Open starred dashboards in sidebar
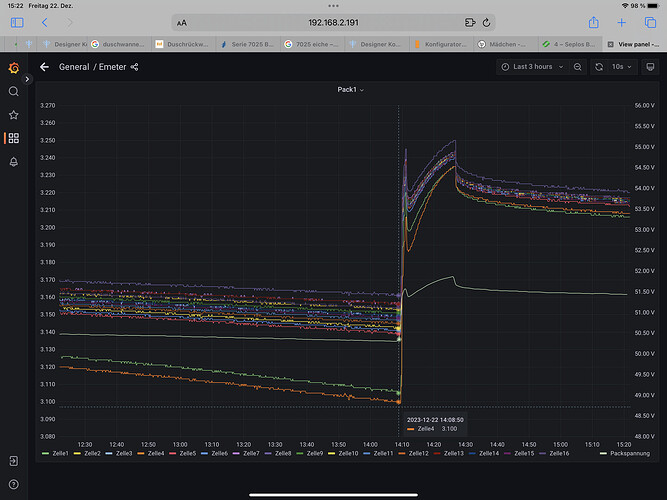This screenshot has height=500, width=667. [x=13, y=115]
